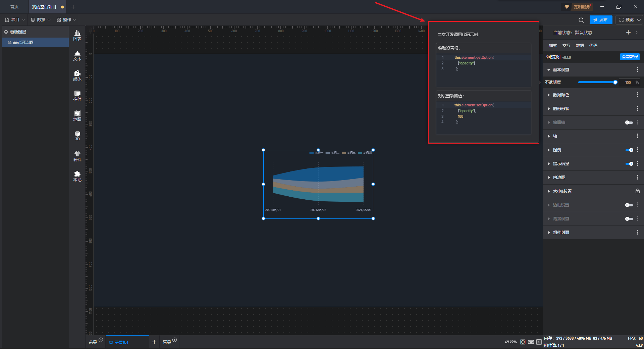The height and width of the screenshot is (349, 644).
Task: Open the 控件 (controls) component panel
Action: pos(77,96)
